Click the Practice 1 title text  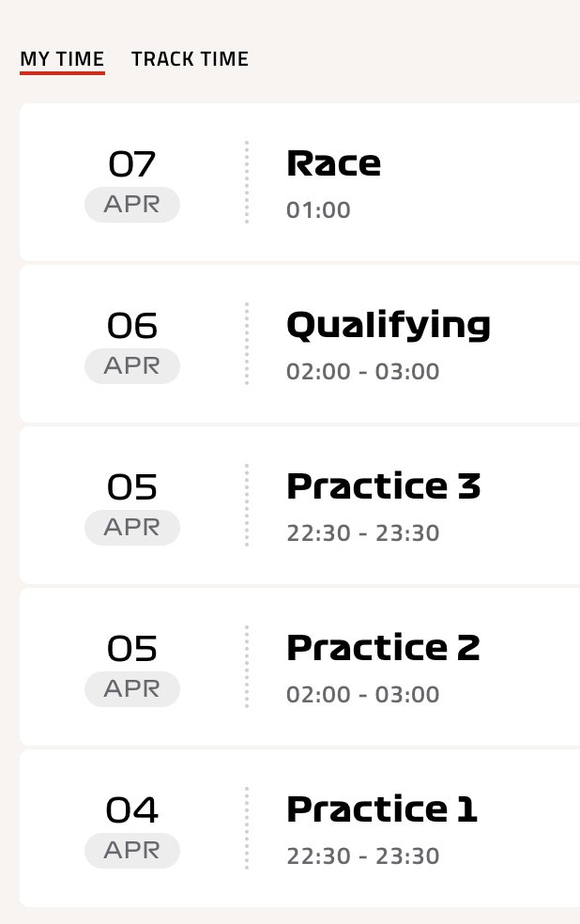coord(382,809)
